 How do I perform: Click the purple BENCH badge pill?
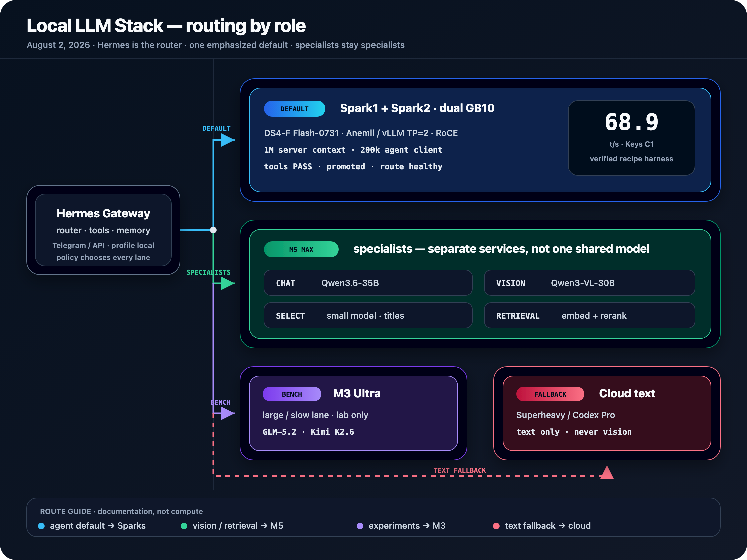292,394
